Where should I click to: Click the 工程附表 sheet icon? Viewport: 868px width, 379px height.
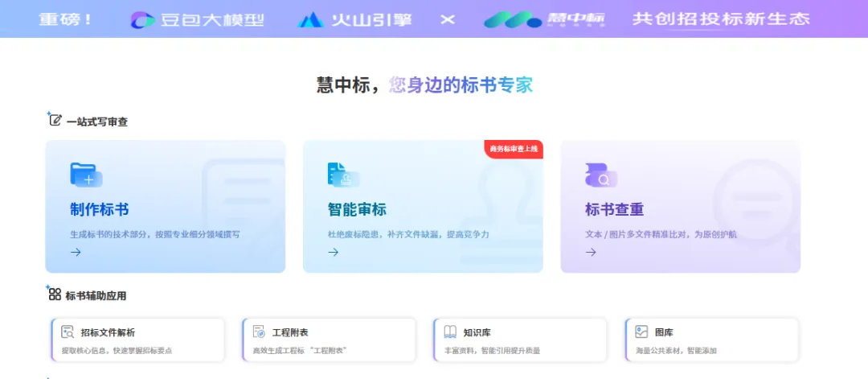pyautogui.click(x=259, y=332)
